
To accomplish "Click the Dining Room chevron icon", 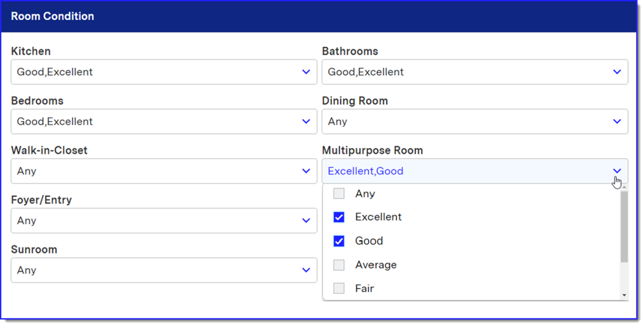I will (617, 122).
